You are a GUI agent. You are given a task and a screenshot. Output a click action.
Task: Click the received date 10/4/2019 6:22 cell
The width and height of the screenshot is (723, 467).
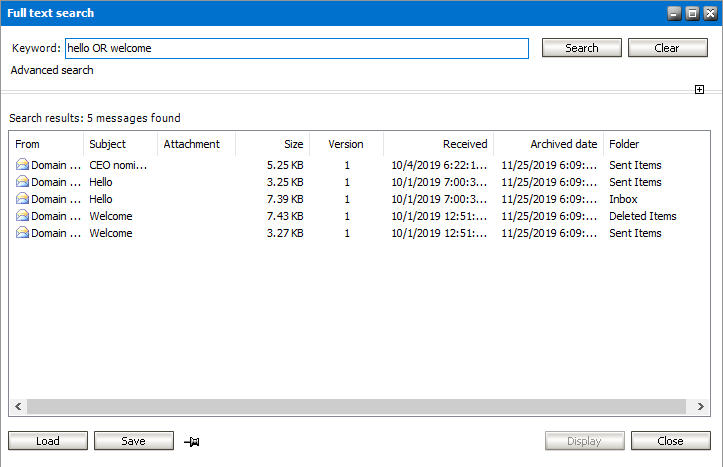[439, 165]
